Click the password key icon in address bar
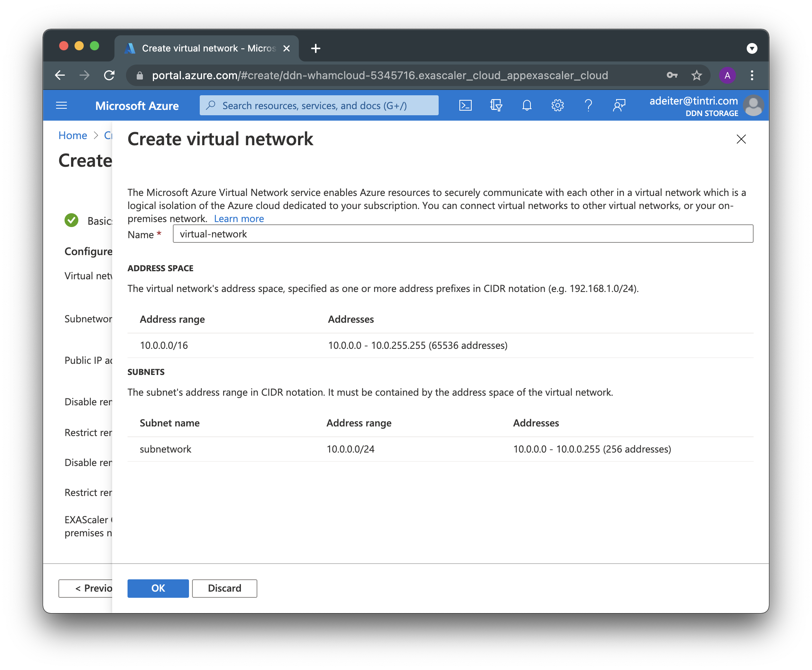This screenshot has width=812, height=670. tap(672, 75)
